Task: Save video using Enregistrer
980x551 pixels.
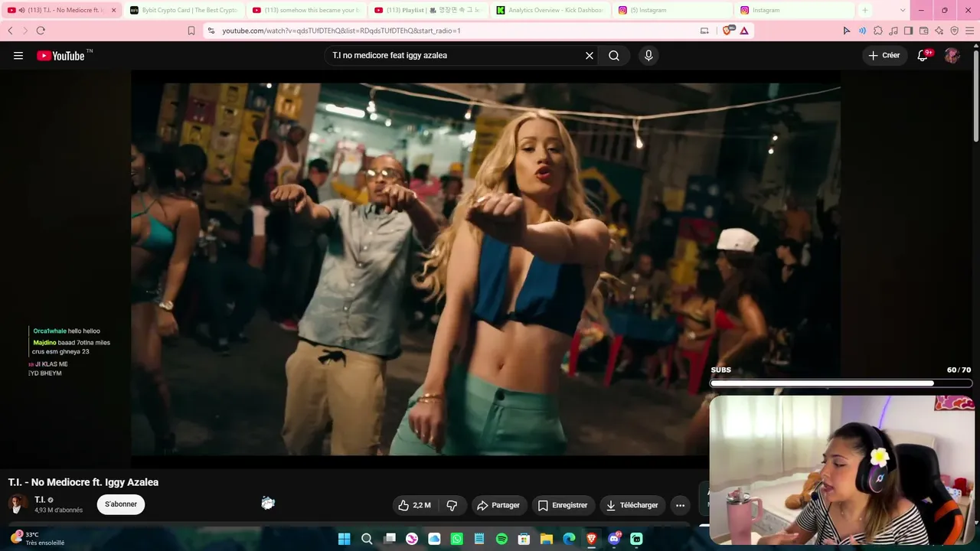Action: click(563, 505)
